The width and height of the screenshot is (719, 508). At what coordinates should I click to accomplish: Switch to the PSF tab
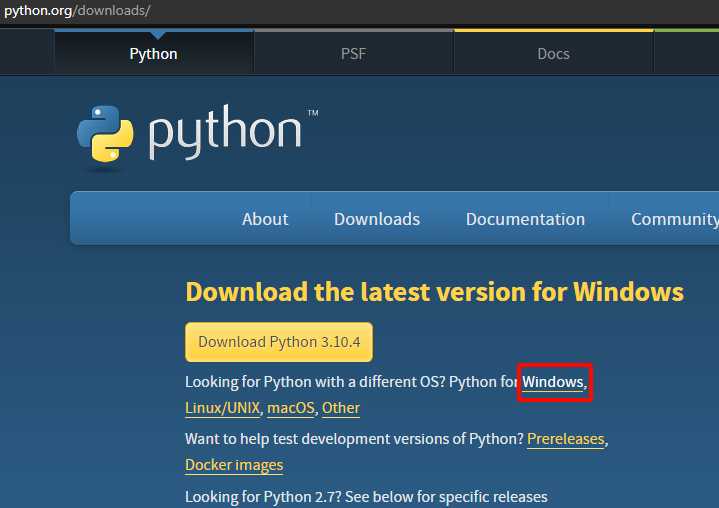click(x=354, y=54)
